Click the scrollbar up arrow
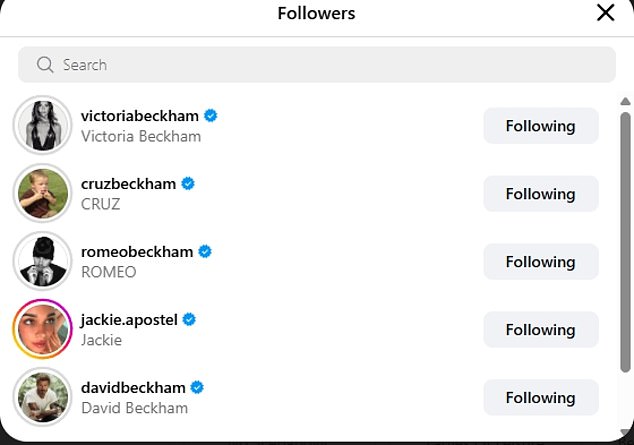Image resolution: width=634 pixels, height=445 pixels. (626, 102)
